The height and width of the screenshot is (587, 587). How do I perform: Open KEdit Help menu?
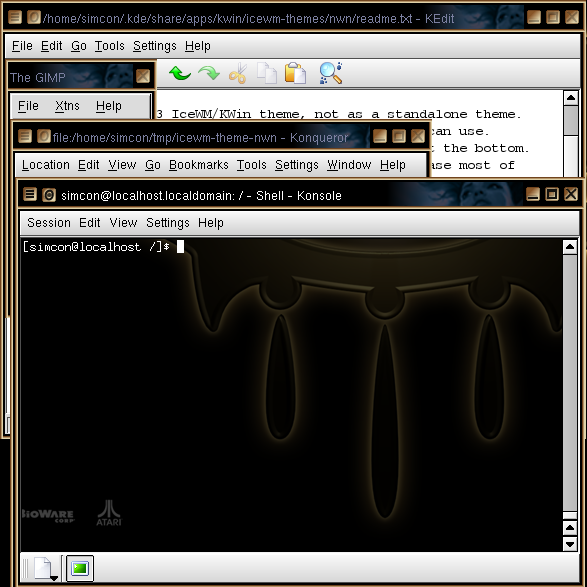click(x=198, y=46)
